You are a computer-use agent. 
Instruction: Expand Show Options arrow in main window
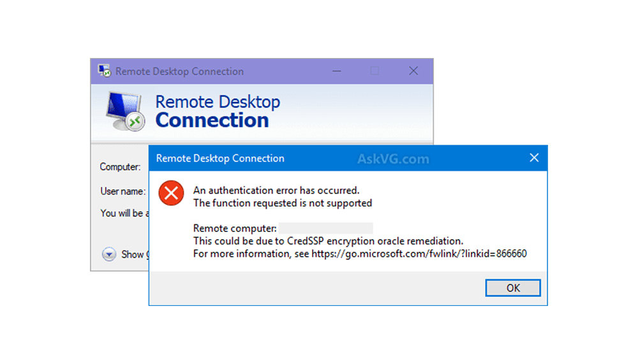coord(108,254)
